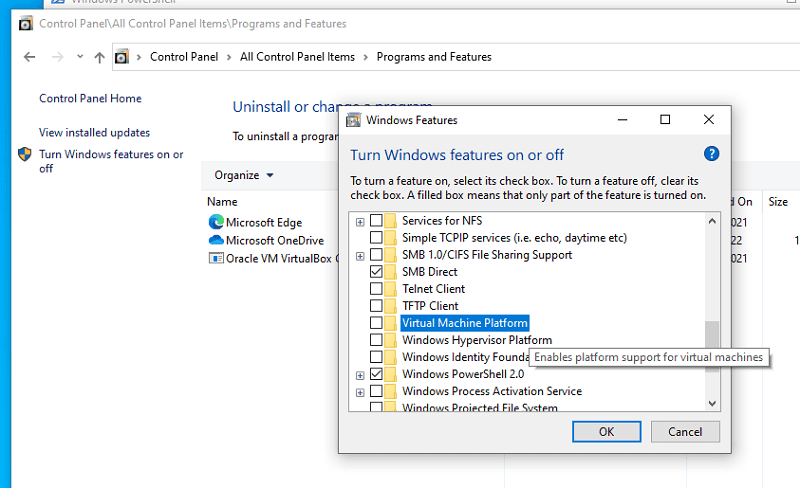Check the Simple TCPIP services checkbox
This screenshot has height=488, width=800.
(x=376, y=238)
